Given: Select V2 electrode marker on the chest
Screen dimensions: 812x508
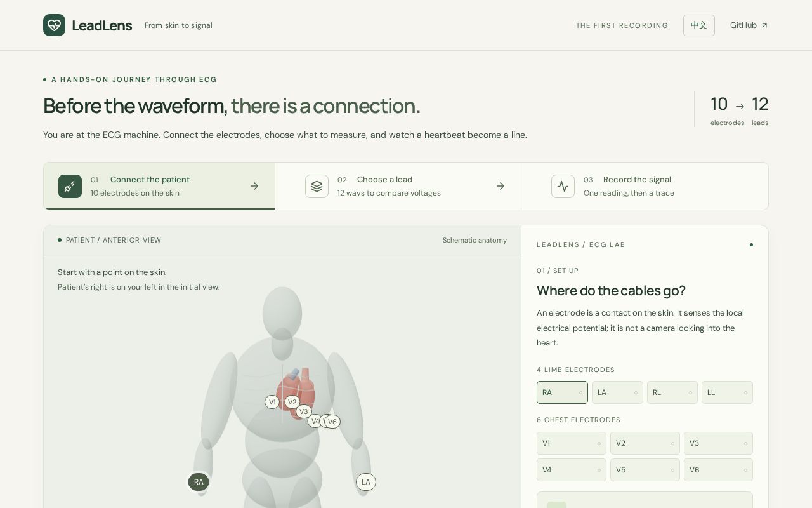Looking at the screenshot, I should 292,402.
